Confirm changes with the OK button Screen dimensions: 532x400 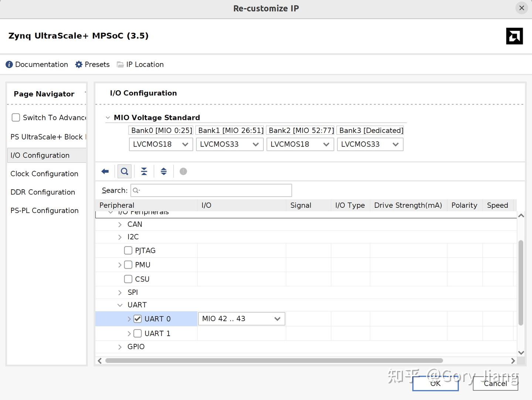coord(435,383)
